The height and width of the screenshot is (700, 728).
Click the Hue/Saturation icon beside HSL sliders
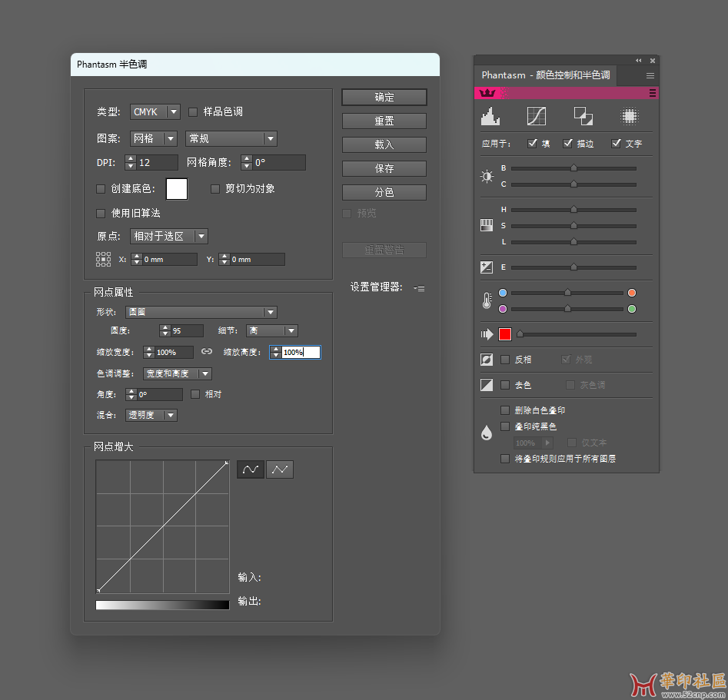pos(486,225)
